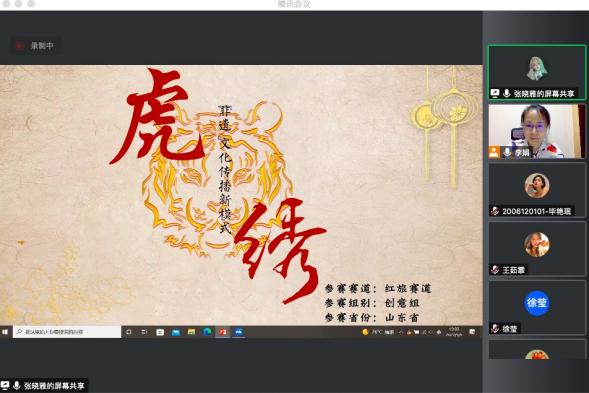Open the notification center icon on shared taskbar

pyautogui.click(x=472, y=332)
